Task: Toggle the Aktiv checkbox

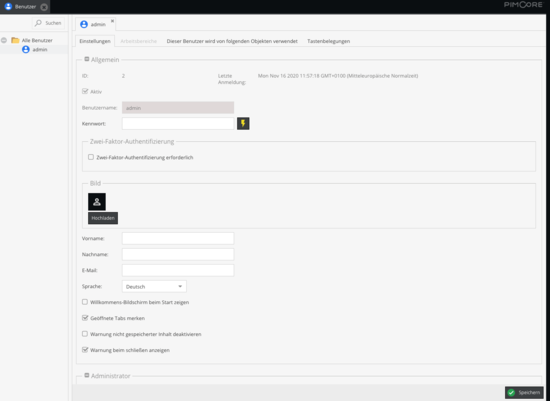Action: coord(85,91)
